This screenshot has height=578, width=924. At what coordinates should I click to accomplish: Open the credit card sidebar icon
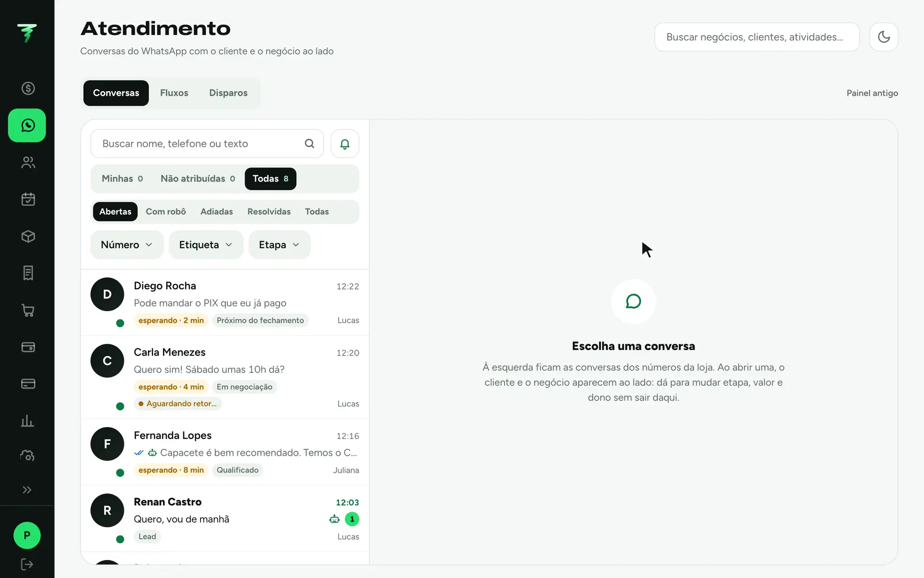click(x=28, y=384)
